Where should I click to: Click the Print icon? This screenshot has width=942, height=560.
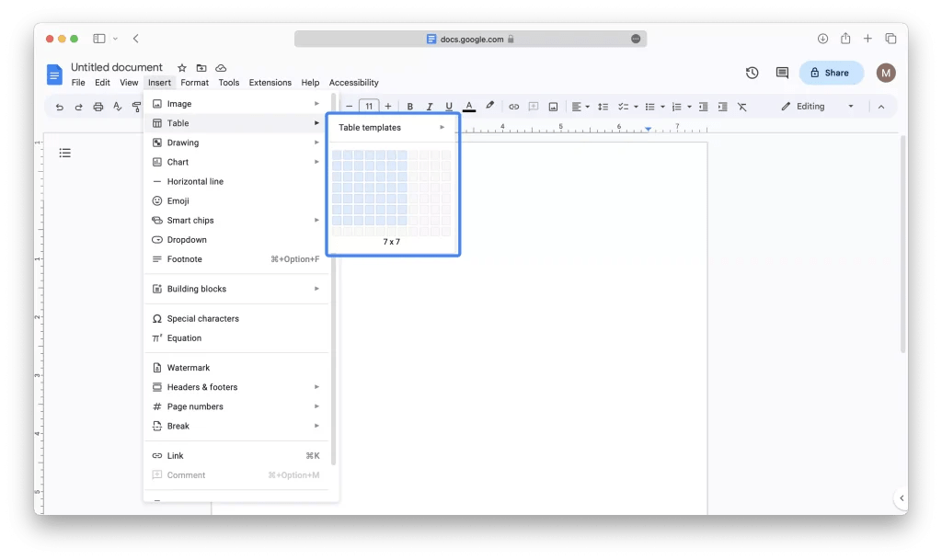click(x=98, y=107)
